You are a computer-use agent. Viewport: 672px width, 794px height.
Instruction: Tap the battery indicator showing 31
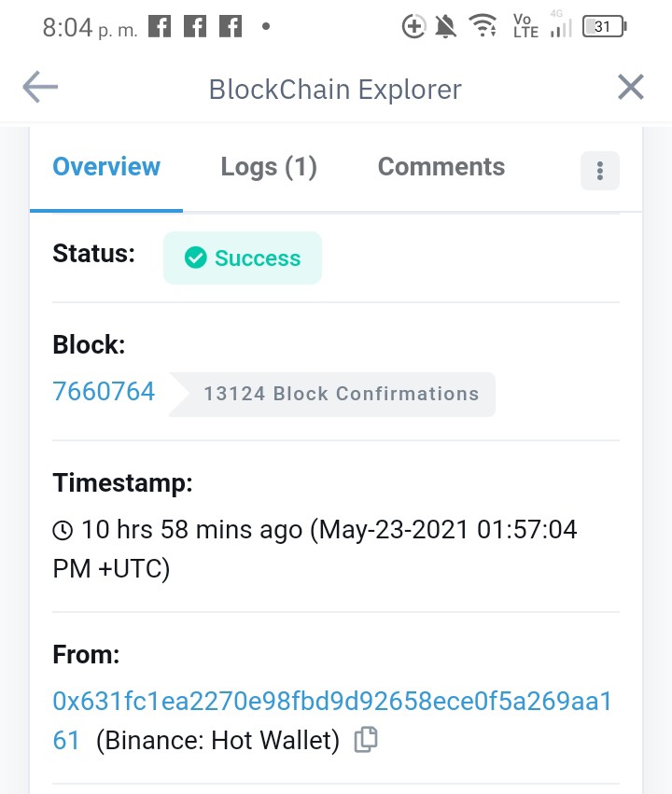pyautogui.click(x=605, y=26)
